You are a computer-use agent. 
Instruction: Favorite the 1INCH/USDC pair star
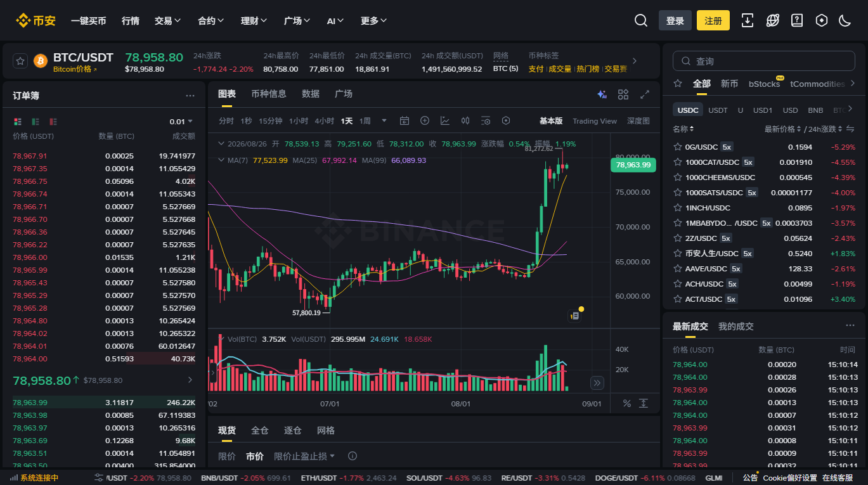[677, 208]
